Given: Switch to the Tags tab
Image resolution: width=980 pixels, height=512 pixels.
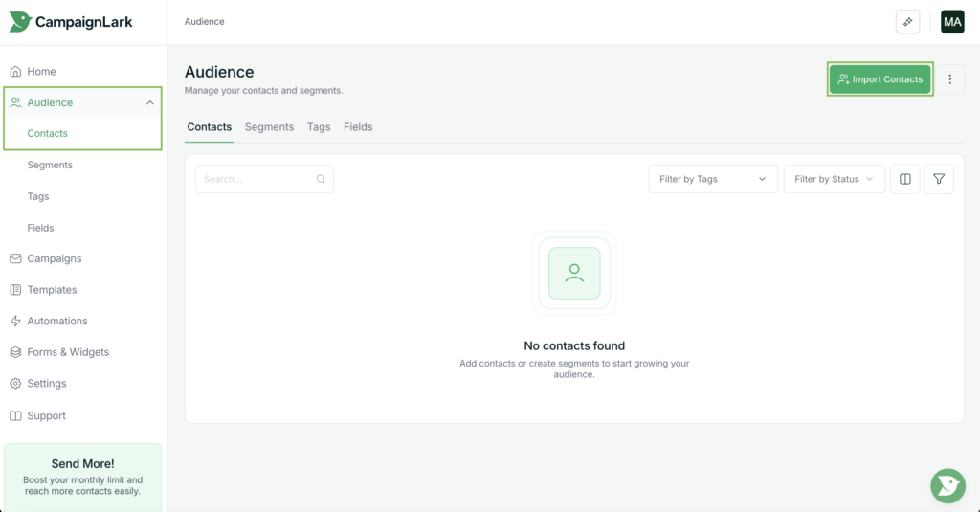Looking at the screenshot, I should 319,127.
